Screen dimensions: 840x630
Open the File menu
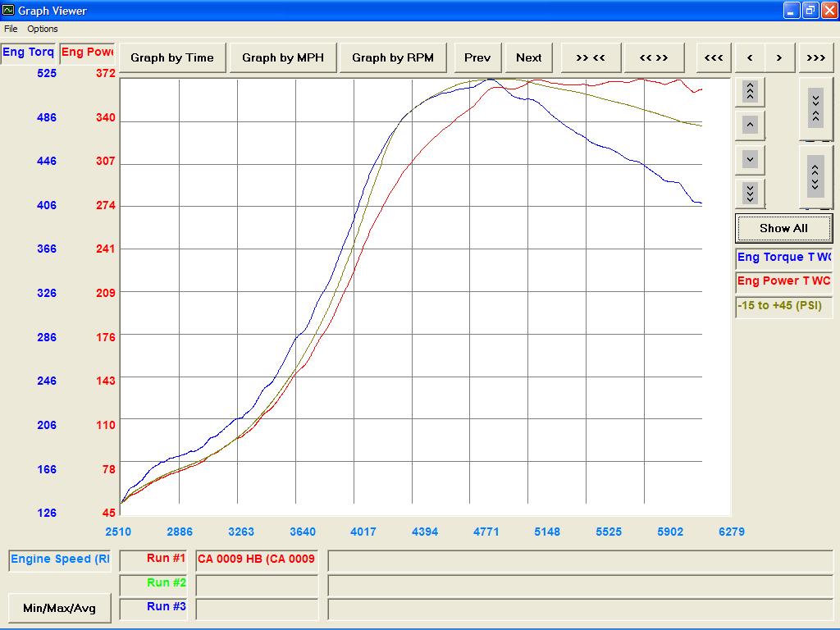coord(11,29)
